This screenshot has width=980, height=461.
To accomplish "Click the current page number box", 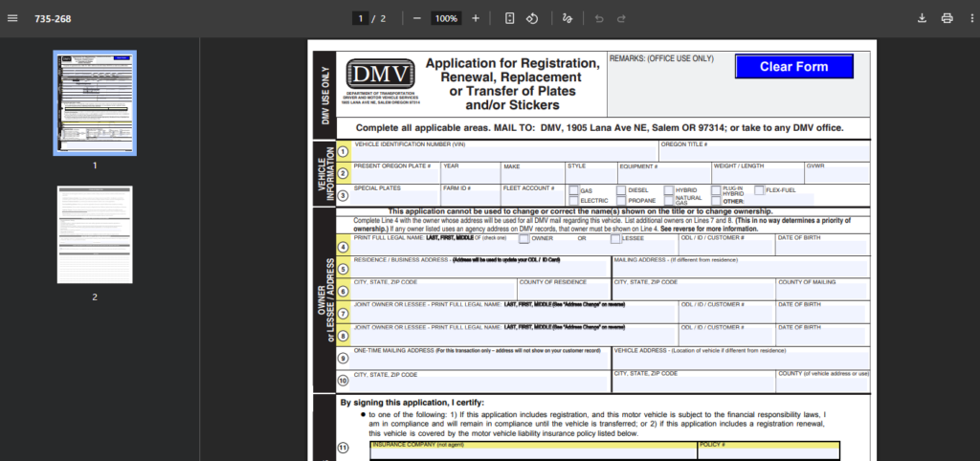I will click(362, 18).
